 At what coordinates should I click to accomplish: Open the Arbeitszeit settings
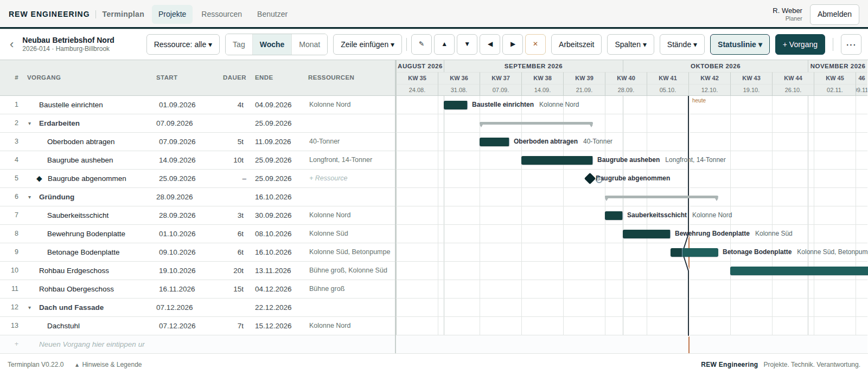(576, 44)
